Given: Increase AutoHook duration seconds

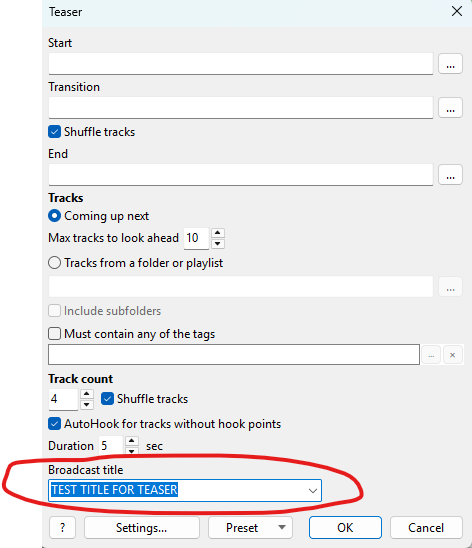Looking at the screenshot, I should point(131,441).
